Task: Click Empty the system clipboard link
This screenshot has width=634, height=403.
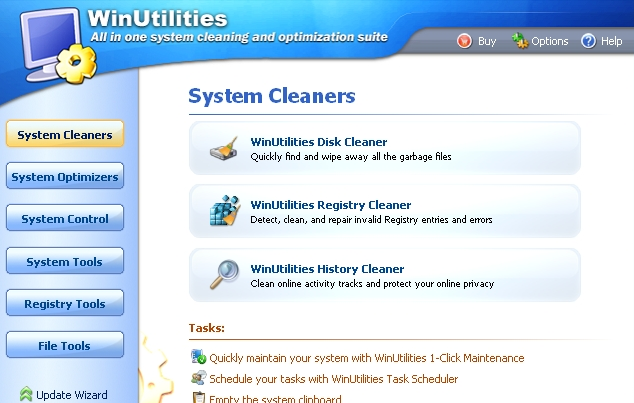Action: pos(275,399)
